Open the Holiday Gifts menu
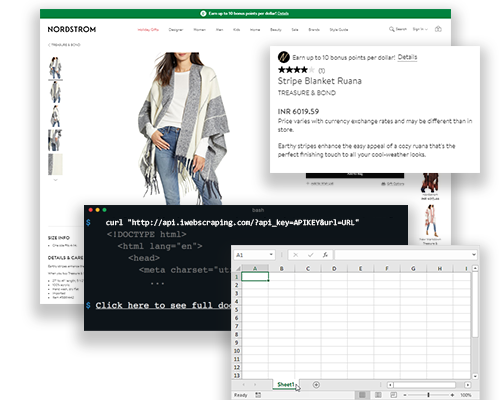Viewport: 500px width, 400px height. pos(148,30)
